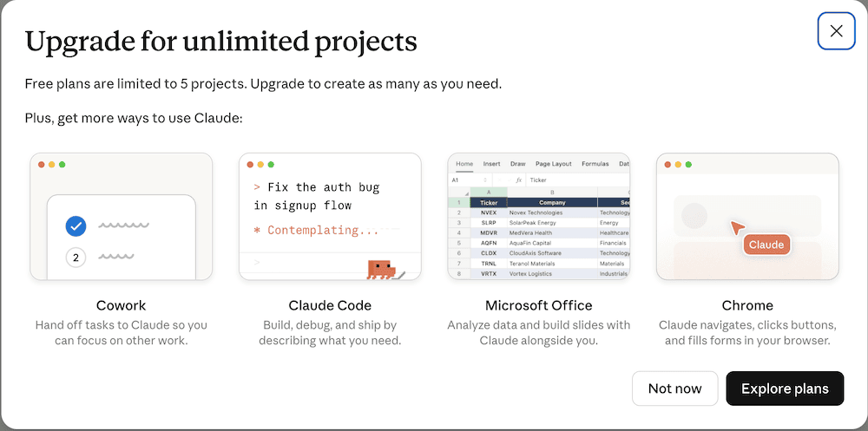Click the orange Claude cursor label
868x431 pixels.
point(766,245)
